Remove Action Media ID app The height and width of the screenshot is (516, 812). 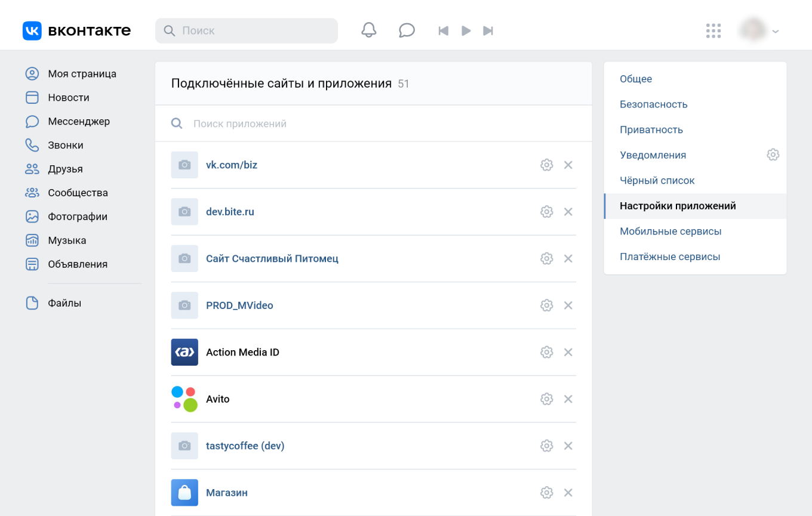pos(568,353)
